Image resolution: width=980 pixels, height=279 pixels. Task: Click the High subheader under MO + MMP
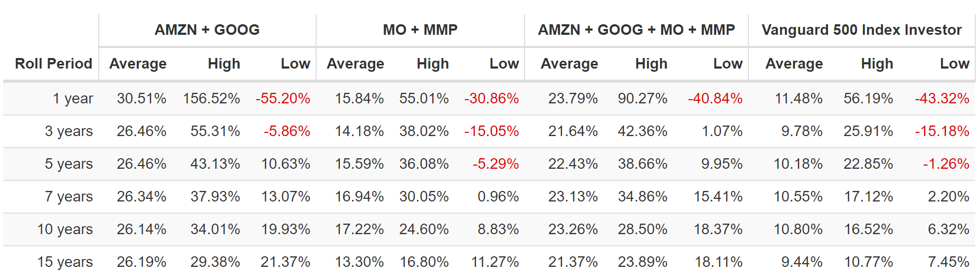[x=432, y=64]
